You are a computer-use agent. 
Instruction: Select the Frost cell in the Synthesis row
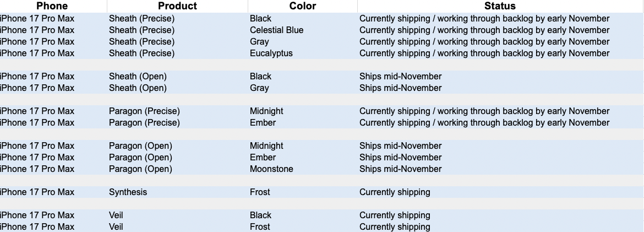click(x=260, y=192)
